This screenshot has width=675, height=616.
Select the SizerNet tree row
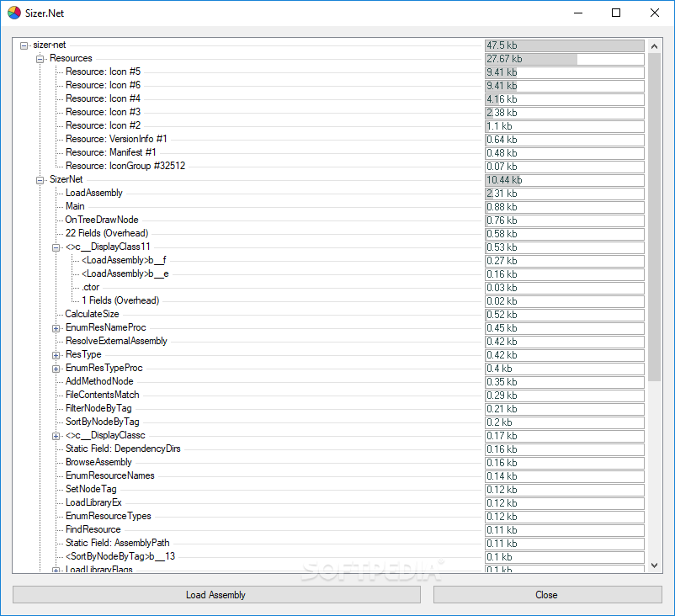(66, 179)
